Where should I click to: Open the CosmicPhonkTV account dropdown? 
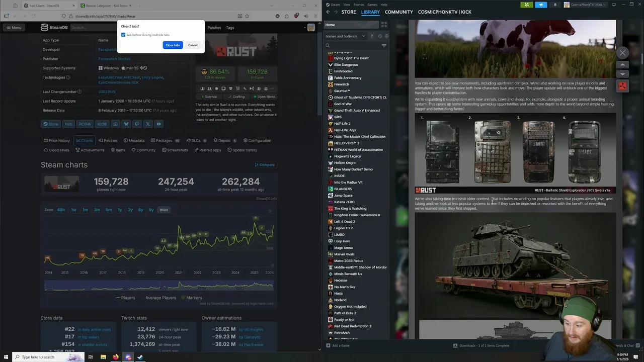pyautogui.click(x=585, y=5)
